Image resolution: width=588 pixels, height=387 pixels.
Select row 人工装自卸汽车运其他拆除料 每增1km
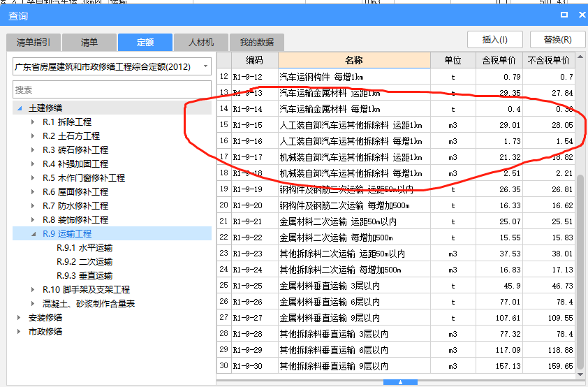click(351, 141)
